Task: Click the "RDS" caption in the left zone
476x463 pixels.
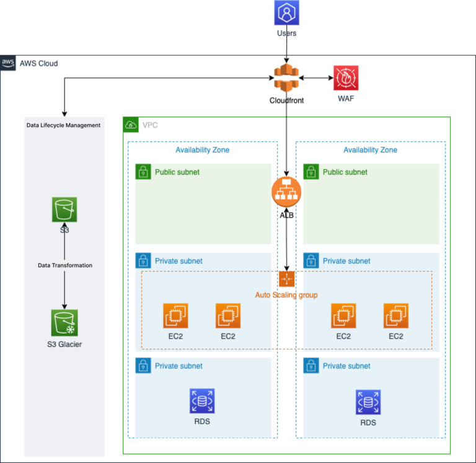Action: click(202, 421)
